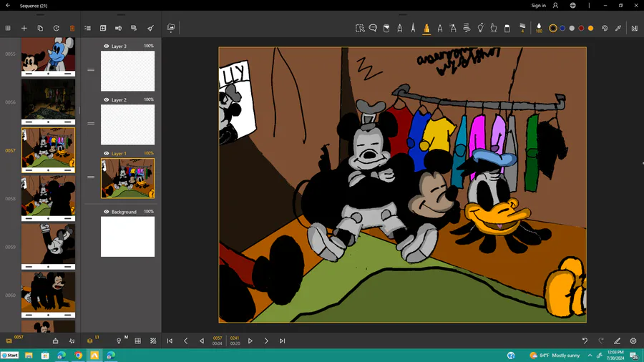Select the lightbulb glow tool
This screenshot has height=362, width=644.
coord(480,29)
